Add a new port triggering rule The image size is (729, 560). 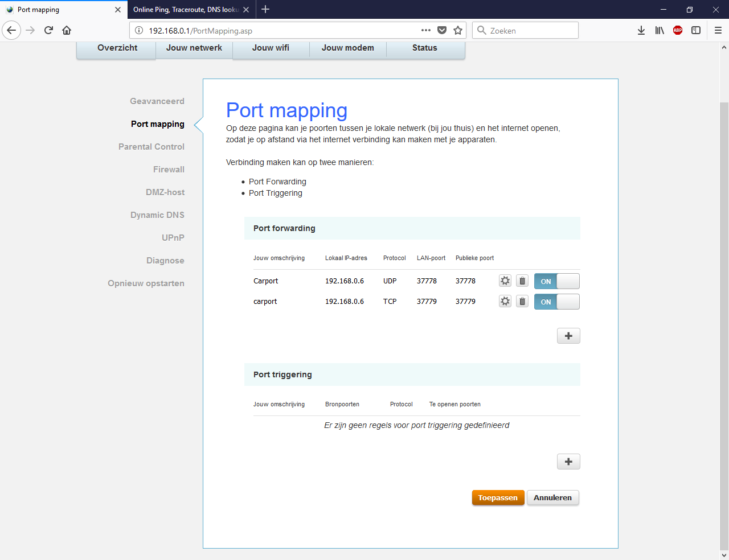[568, 462]
